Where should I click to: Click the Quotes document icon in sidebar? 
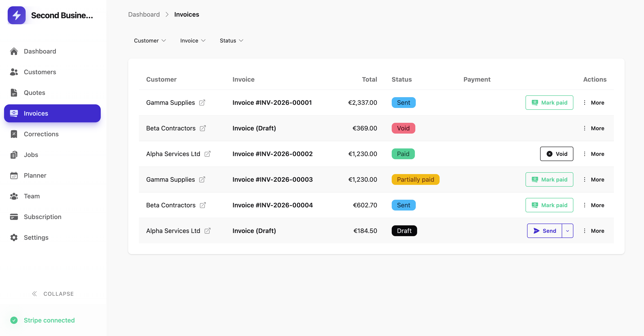pyautogui.click(x=14, y=93)
